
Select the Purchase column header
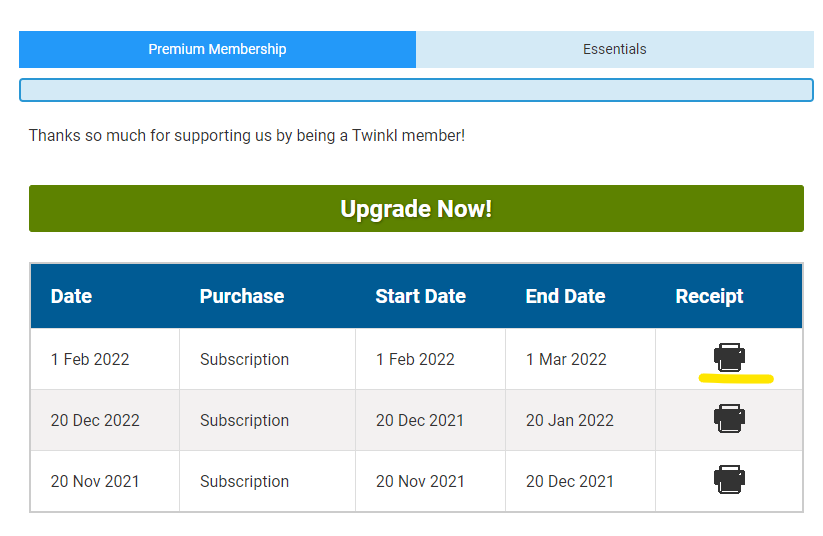tap(242, 296)
